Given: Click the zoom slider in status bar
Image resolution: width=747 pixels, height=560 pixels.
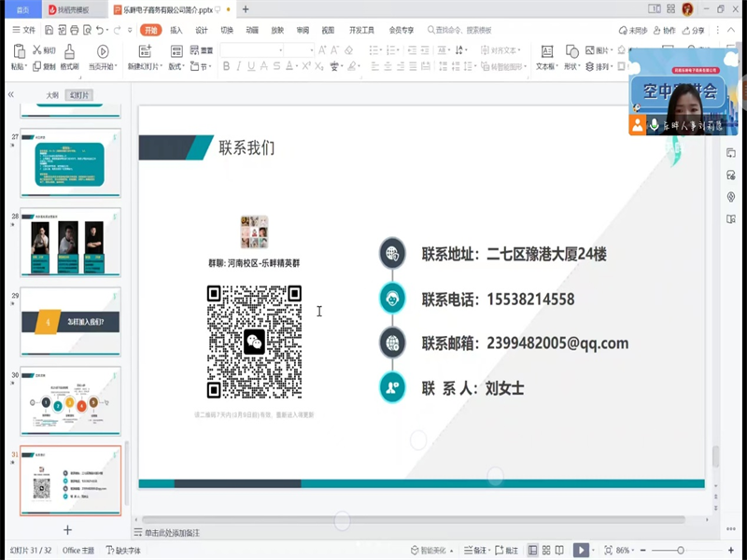Looking at the screenshot, I should (680, 551).
